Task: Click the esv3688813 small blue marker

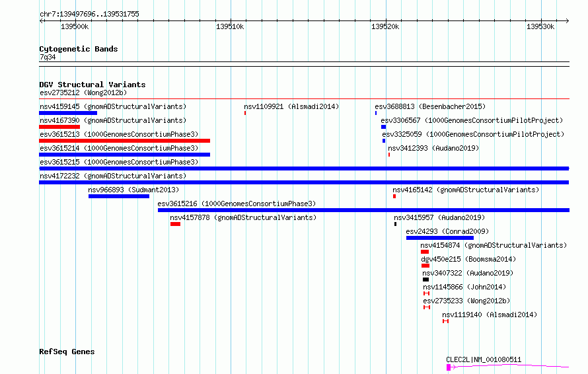Action: pos(376,113)
